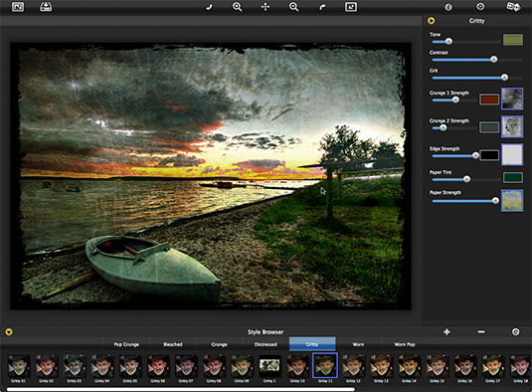The width and height of the screenshot is (532, 392).
Task: Apply the Gritty 08 style thumbnail
Action: click(214, 366)
